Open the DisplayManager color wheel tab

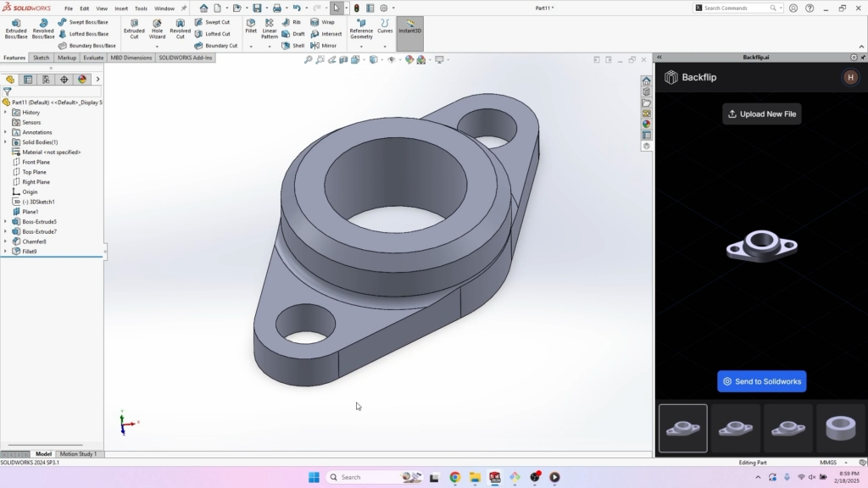tap(82, 80)
